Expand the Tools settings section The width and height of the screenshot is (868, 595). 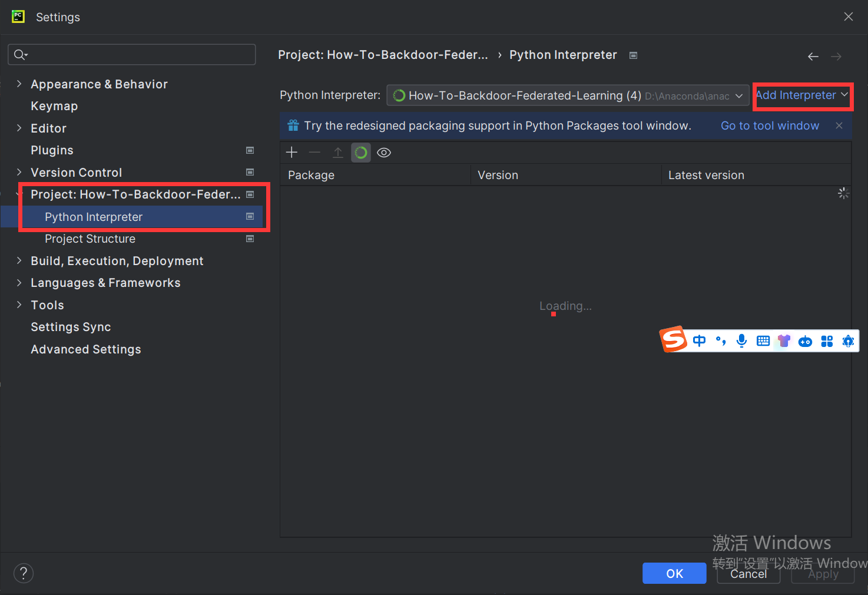(19, 305)
